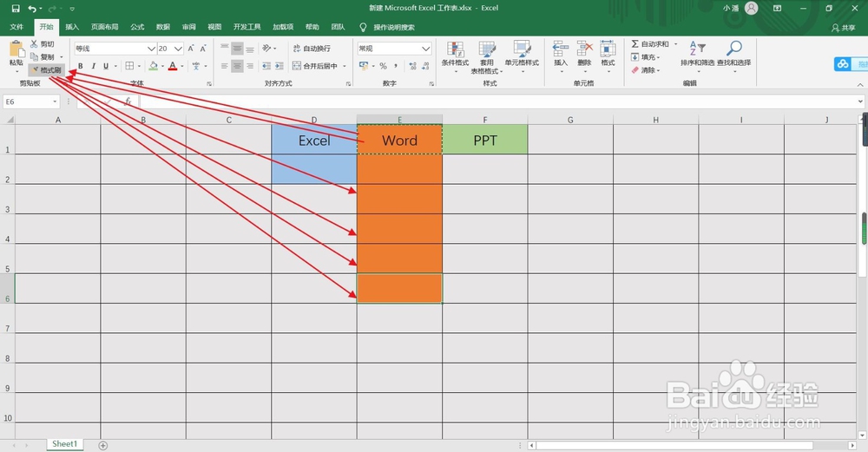Open Conditional Formatting (条件格式)
868x452 pixels.
coord(455,56)
